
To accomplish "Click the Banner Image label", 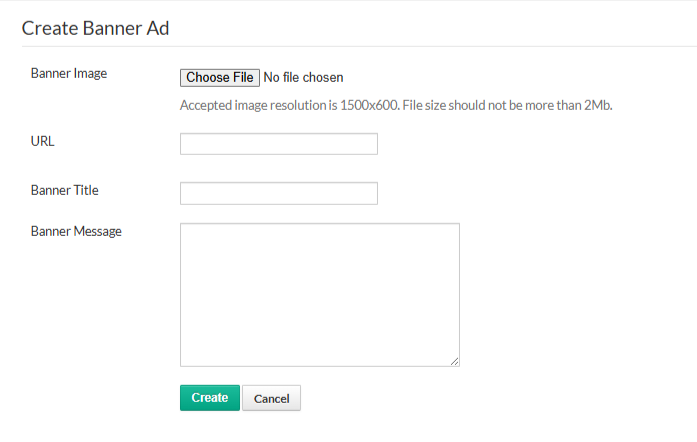I will coord(69,73).
